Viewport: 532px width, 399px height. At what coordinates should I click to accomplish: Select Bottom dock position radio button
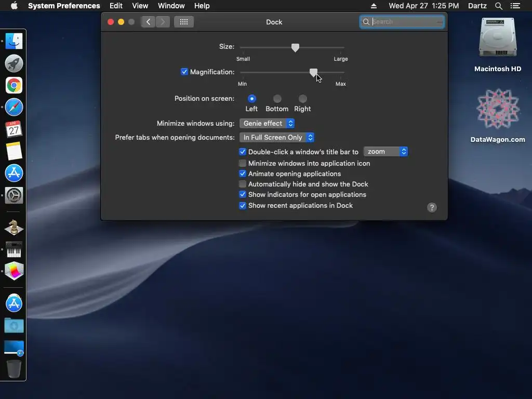click(x=277, y=99)
